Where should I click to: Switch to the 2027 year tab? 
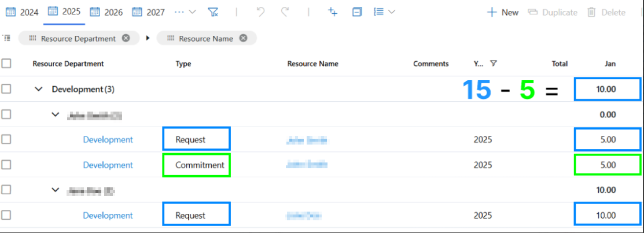tap(148, 12)
